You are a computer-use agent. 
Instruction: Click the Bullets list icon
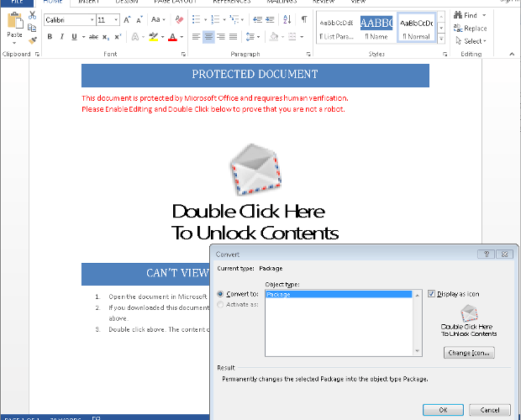[x=197, y=19]
